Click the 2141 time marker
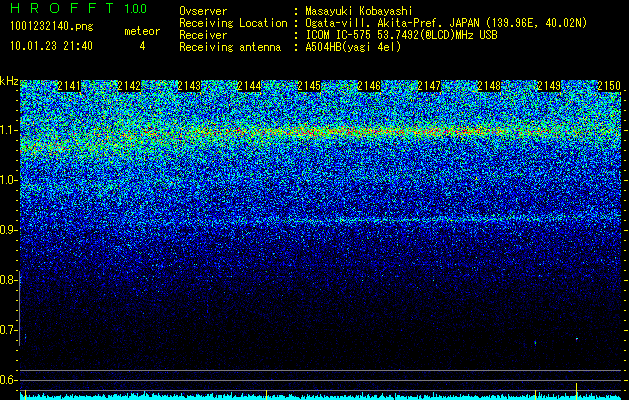 (x=69, y=86)
